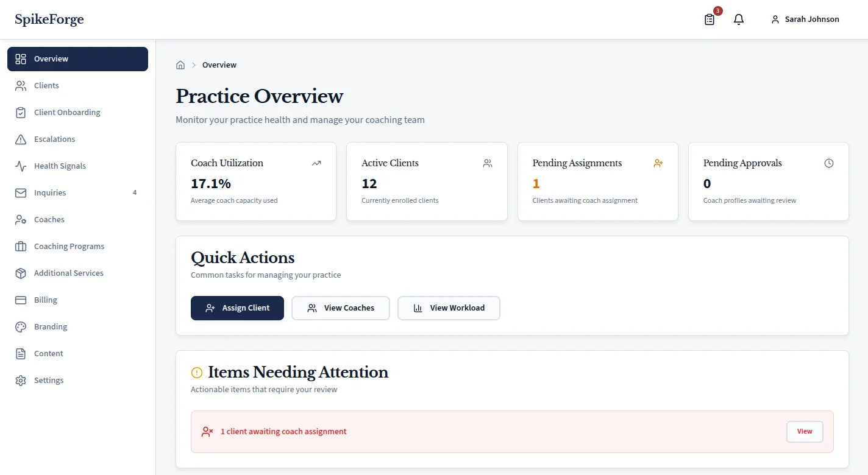The image size is (868, 475).
Task: Open Client Onboarding page
Action: (x=77, y=113)
